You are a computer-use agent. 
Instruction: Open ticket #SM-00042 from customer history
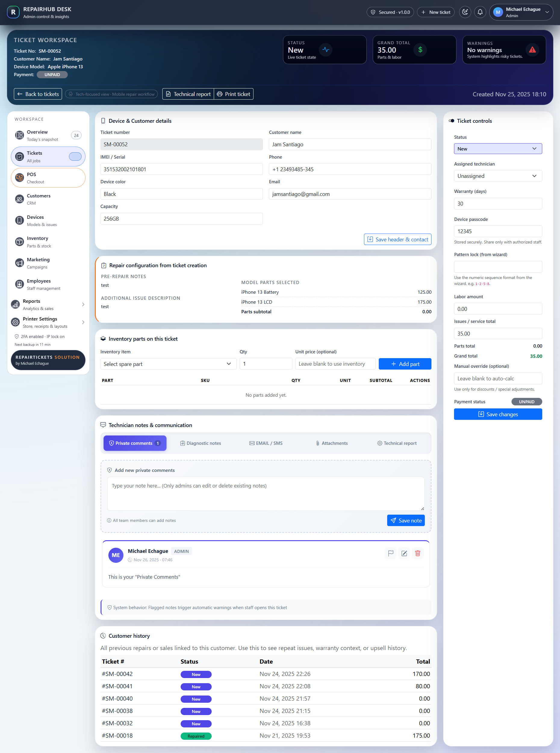[117, 674]
